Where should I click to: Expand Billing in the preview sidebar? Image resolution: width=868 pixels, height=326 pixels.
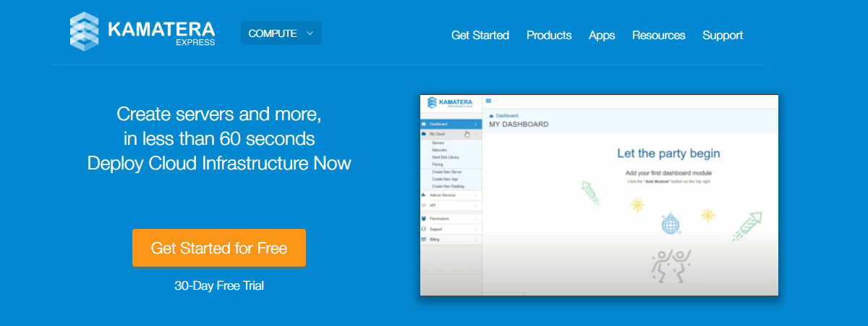[x=451, y=239]
